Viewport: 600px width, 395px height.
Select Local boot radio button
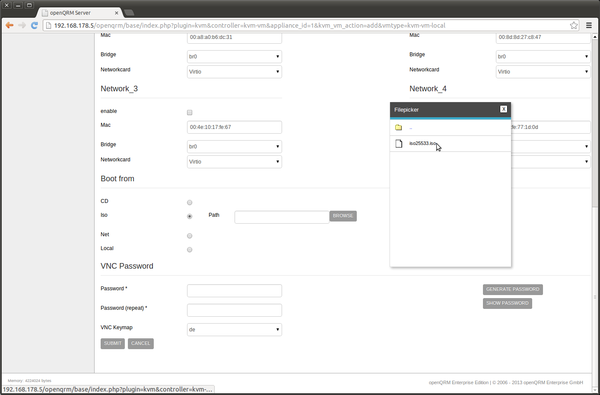click(189, 250)
